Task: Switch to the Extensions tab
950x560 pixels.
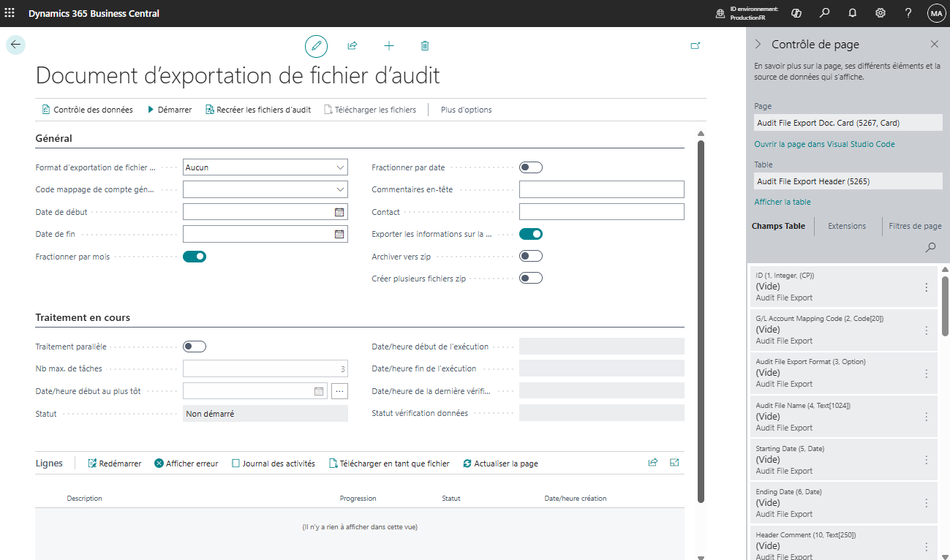Action: [847, 226]
